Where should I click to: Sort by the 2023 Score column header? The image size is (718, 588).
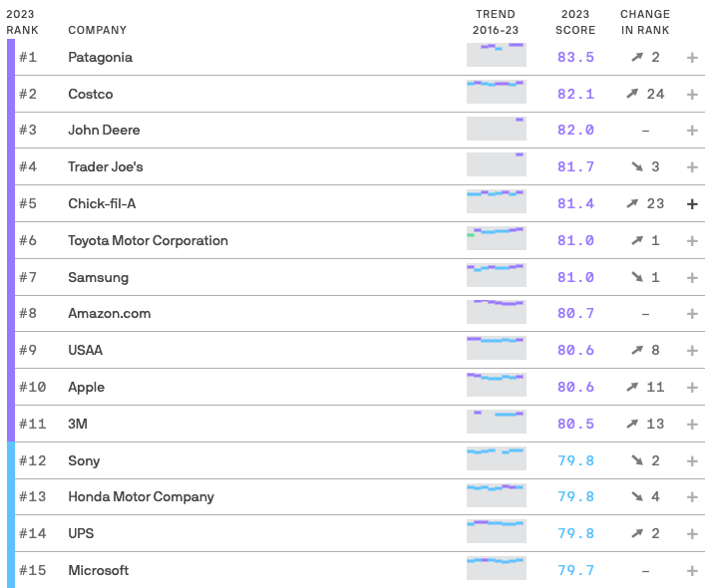575,22
